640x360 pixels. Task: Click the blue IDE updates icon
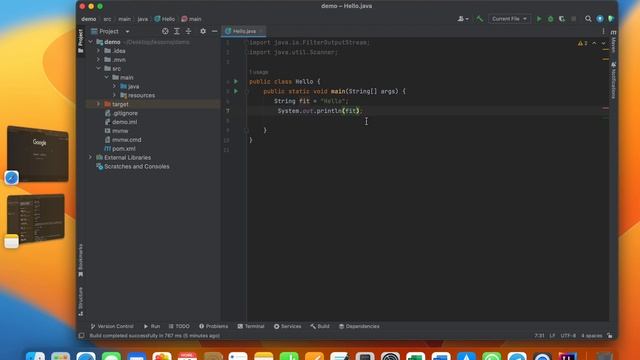600,19
